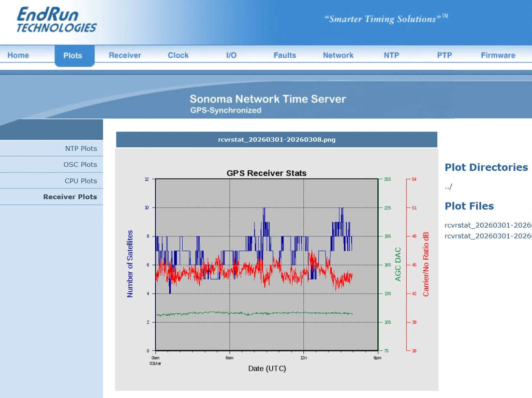Image resolution: width=532 pixels, height=398 pixels.
Task: Click Sonoma Network Time Server heading
Action: pos(268,99)
